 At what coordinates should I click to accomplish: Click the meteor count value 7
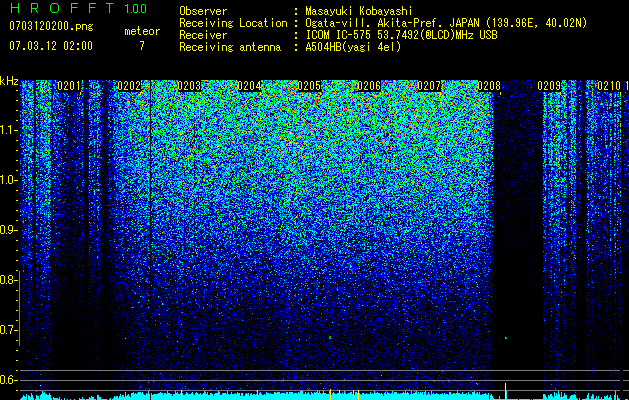[142, 46]
